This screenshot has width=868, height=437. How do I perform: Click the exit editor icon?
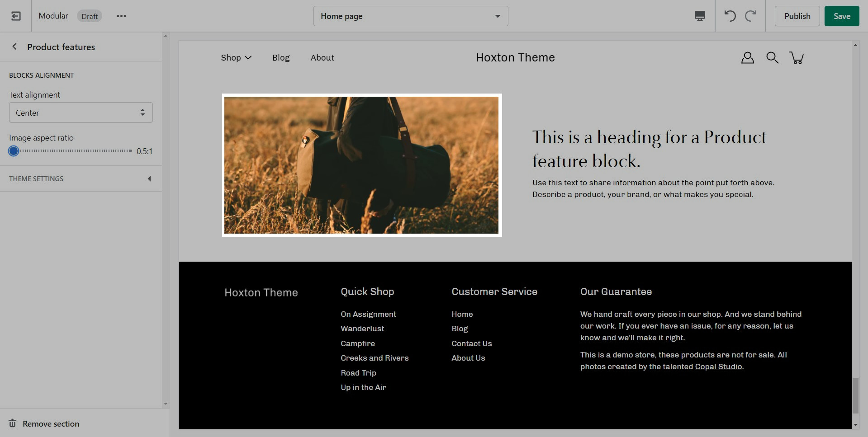(16, 16)
